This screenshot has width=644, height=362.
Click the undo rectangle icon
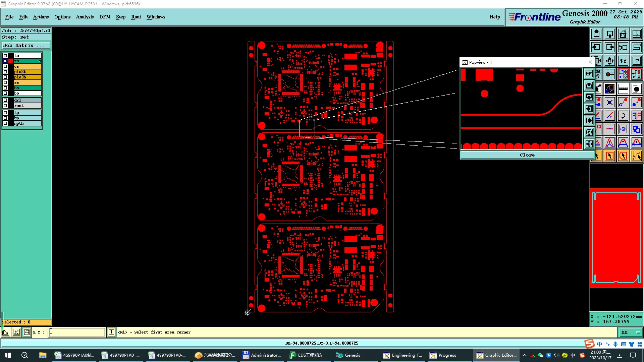623,47
